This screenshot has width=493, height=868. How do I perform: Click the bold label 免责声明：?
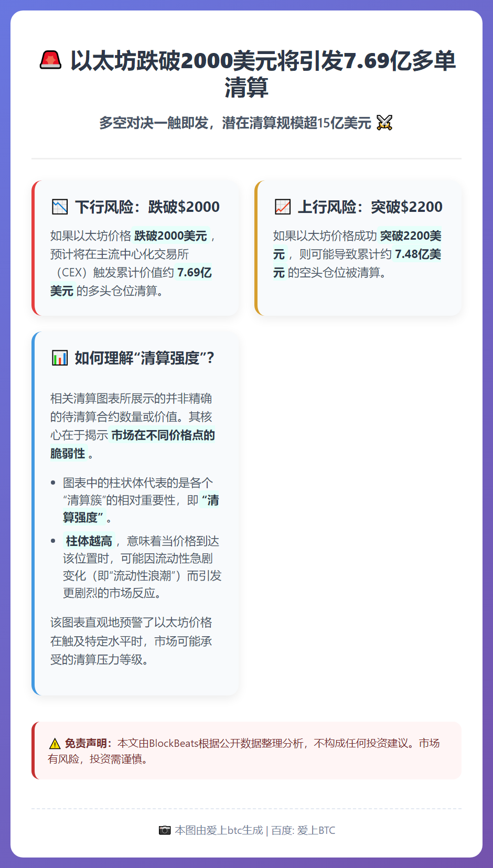pyautogui.click(x=88, y=743)
